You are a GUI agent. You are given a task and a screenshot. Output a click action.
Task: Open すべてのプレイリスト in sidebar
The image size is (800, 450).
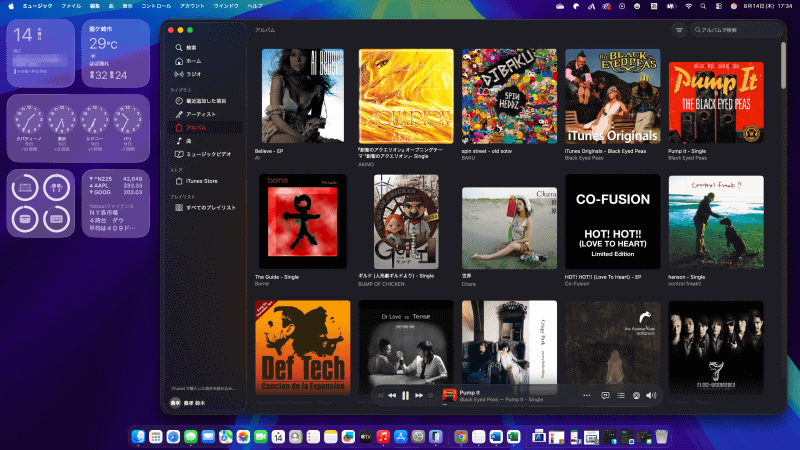pyautogui.click(x=204, y=208)
